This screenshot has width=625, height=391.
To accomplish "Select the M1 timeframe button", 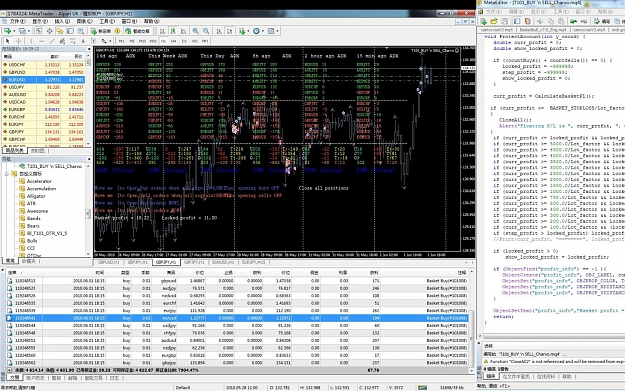I will click(x=122, y=41).
